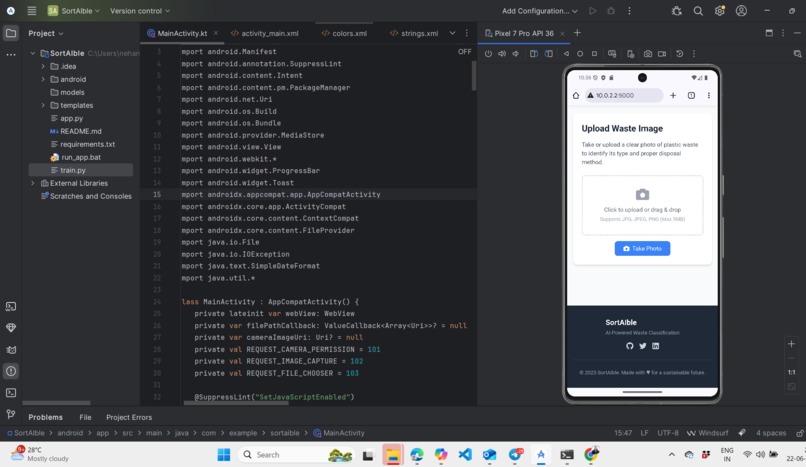The height and width of the screenshot is (467, 806).
Task: Switch to colors.xml tab
Action: point(344,33)
